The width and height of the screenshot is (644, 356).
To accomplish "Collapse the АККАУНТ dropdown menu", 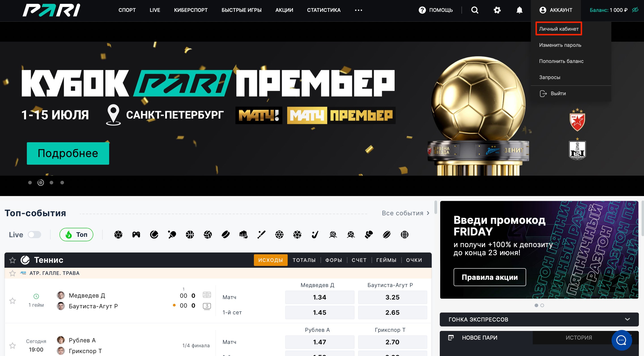I will [556, 10].
